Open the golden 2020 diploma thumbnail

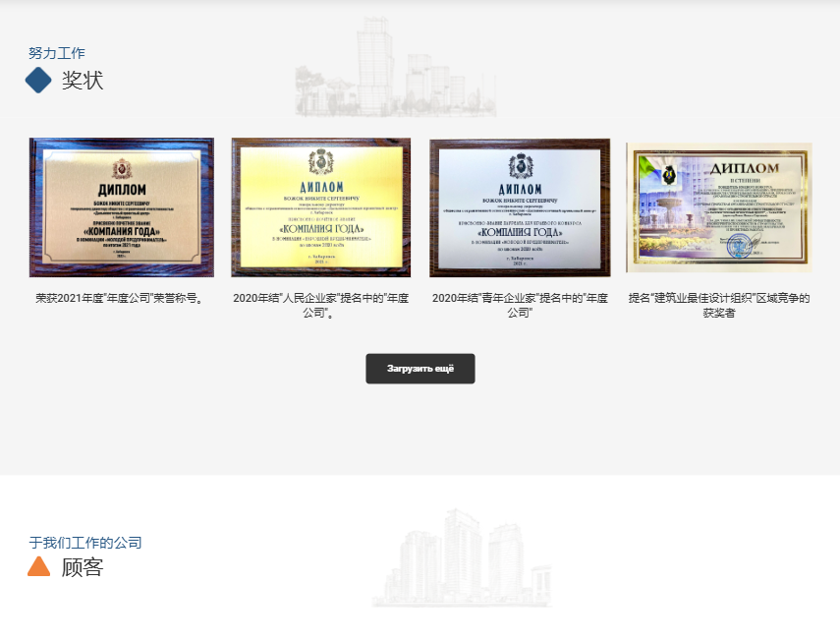pyautogui.click(x=320, y=207)
